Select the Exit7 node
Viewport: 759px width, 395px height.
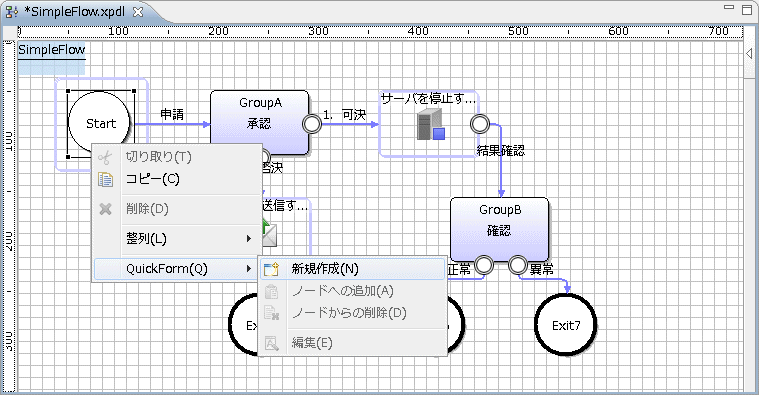pos(566,325)
